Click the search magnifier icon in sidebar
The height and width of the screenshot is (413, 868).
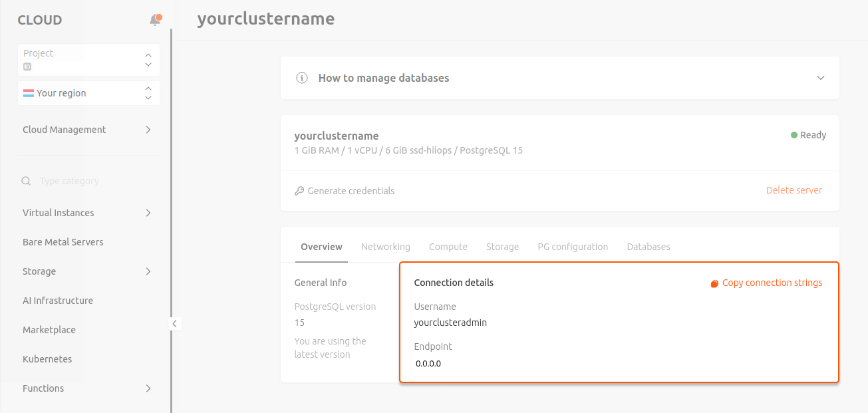click(26, 180)
